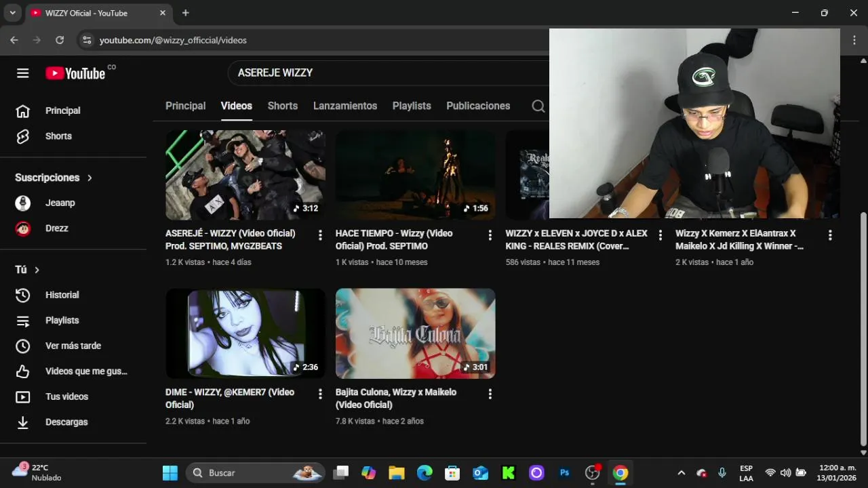868x488 pixels.
Task: Switch to Shorts channel tab
Action: [x=283, y=106]
